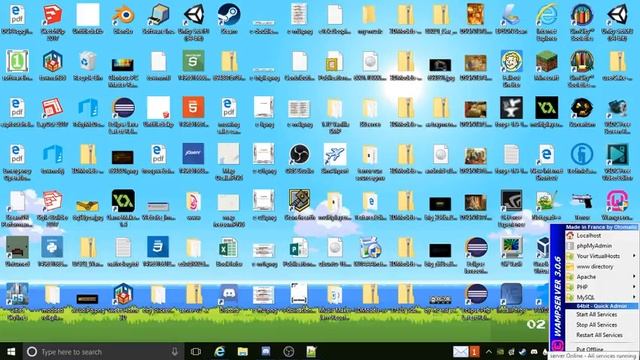This screenshot has width=640, height=360.
Task: Select the Recycle Bin icon
Action: (87, 61)
